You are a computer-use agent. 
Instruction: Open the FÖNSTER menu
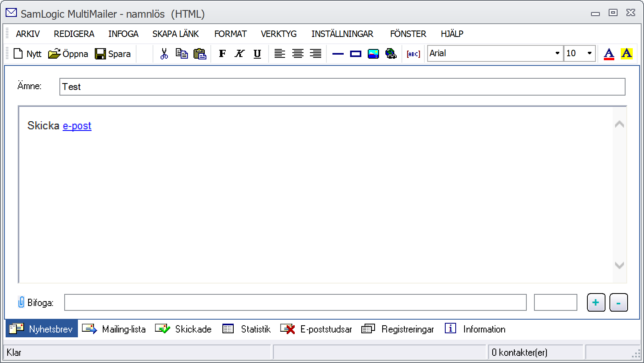click(408, 34)
